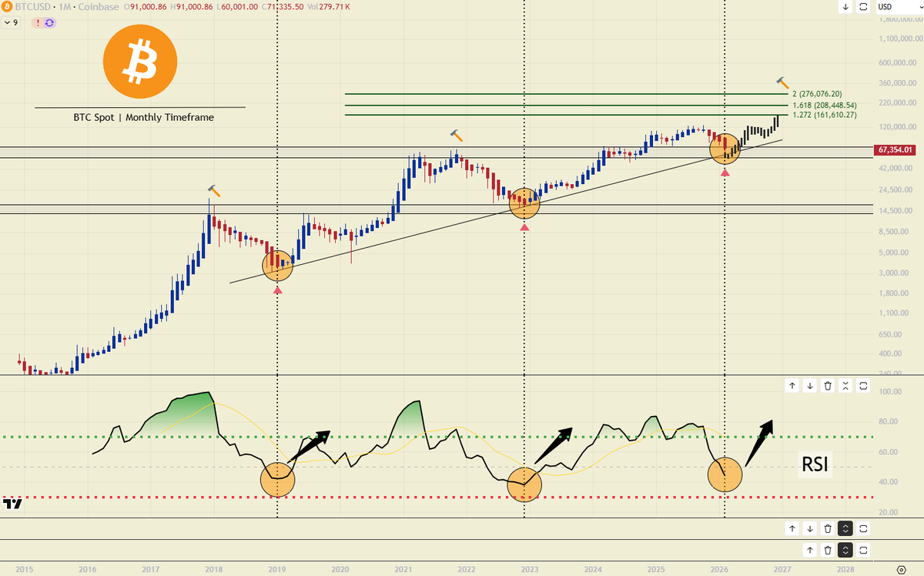Maximize the RSI pane
924x576 pixels.
(863, 386)
